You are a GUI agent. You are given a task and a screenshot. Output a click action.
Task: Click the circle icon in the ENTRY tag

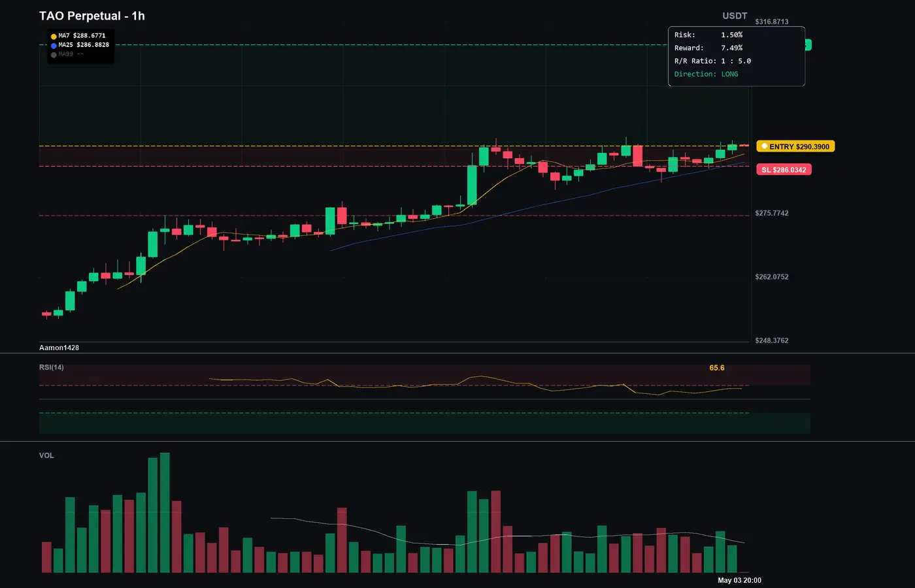point(764,146)
